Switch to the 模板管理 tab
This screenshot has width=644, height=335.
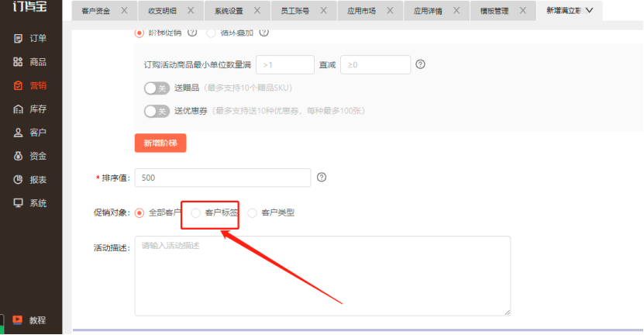click(494, 11)
